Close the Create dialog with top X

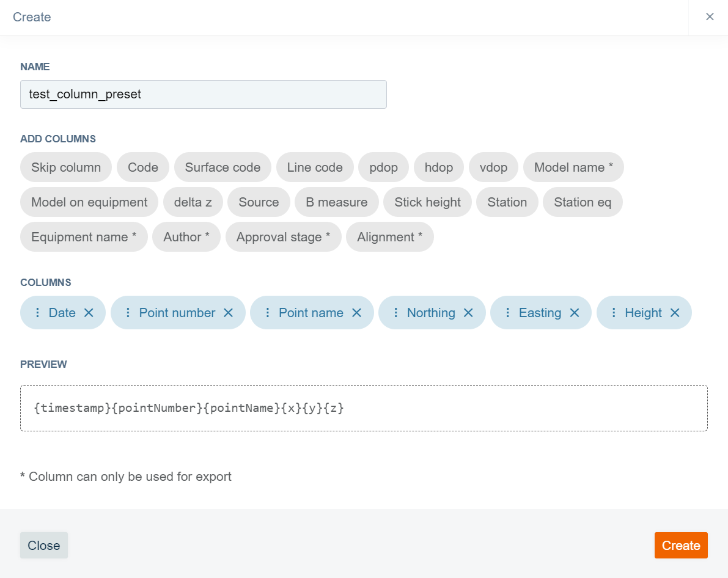tap(710, 16)
